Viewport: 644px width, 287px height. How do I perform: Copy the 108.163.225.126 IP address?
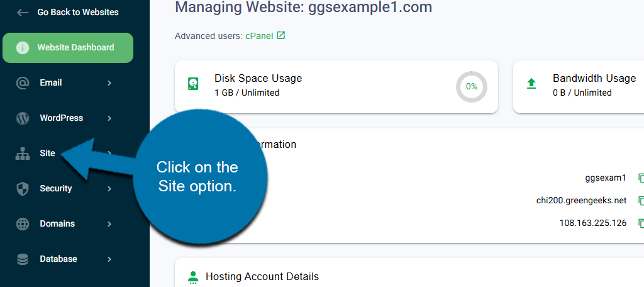[640, 223]
